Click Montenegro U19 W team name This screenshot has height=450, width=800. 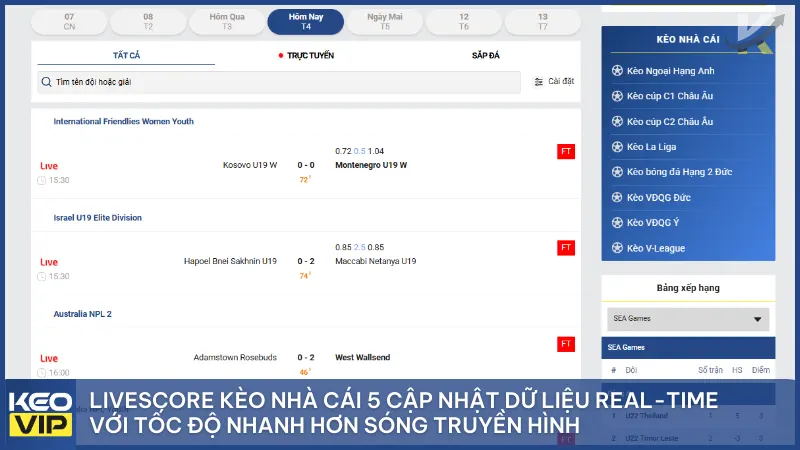(371, 165)
